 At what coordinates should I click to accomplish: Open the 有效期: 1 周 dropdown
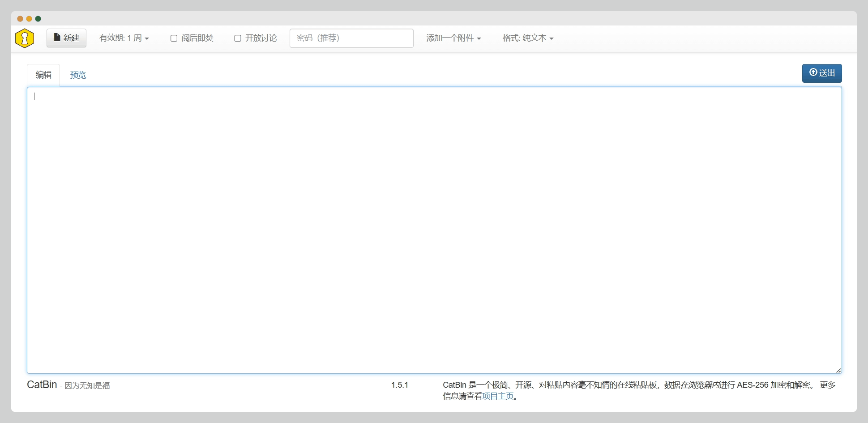[124, 38]
